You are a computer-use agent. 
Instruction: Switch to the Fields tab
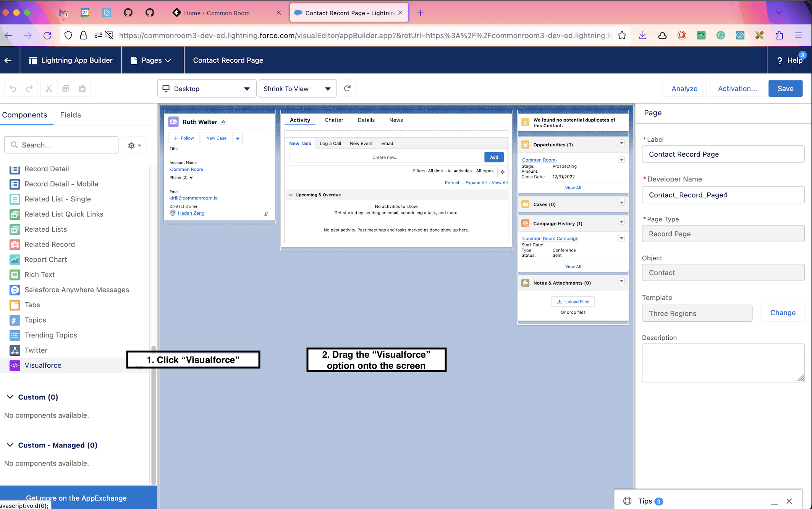click(71, 115)
